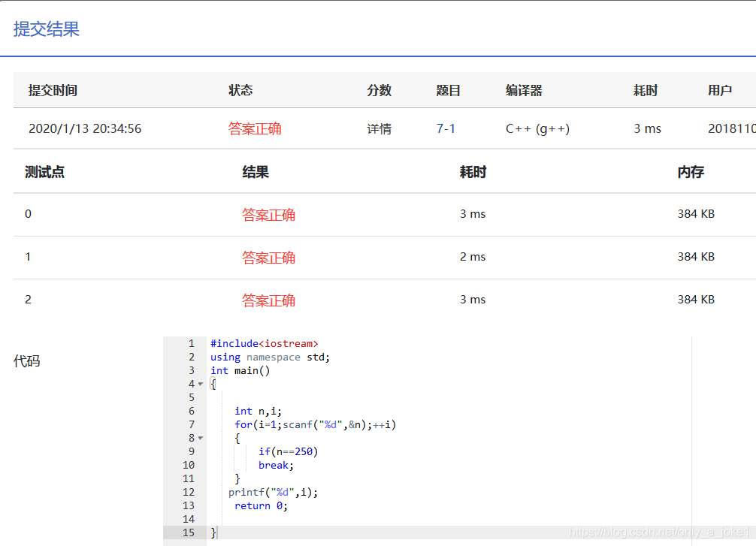
Task: Select the submission time 2020/1/13 20:34:56
Action: point(85,128)
